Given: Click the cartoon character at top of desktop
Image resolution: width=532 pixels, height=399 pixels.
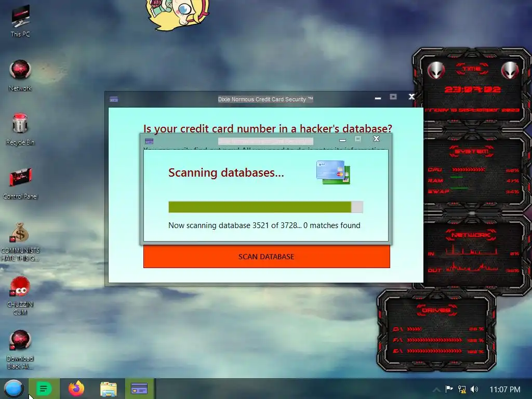Looking at the screenshot, I should click(178, 14).
